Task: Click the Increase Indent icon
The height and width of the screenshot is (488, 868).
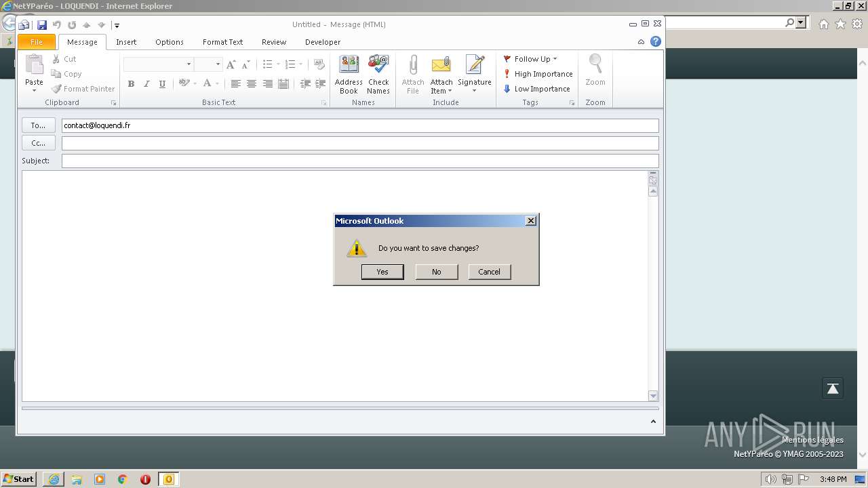Action: click(321, 84)
